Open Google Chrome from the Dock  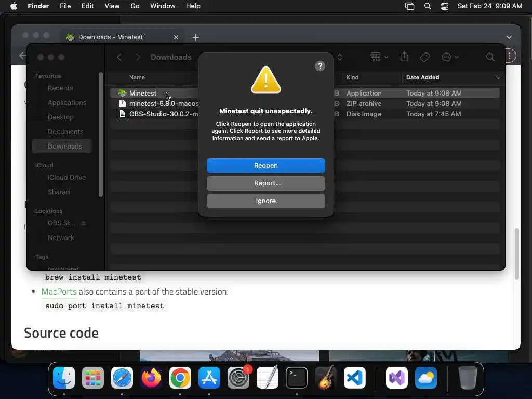click(180, 378)
